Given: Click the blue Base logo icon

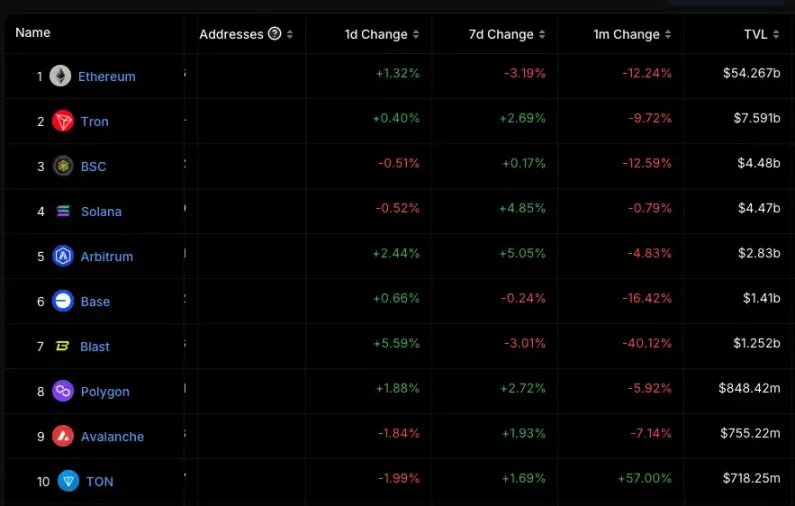Looking at the screenshot, I should coord(63,301).
